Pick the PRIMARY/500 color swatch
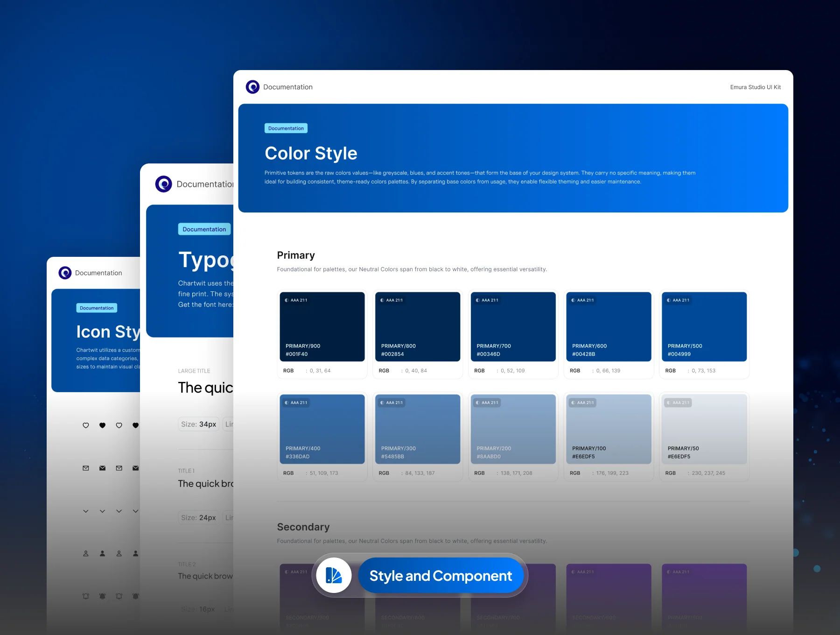840x635 pixels. 704,327
